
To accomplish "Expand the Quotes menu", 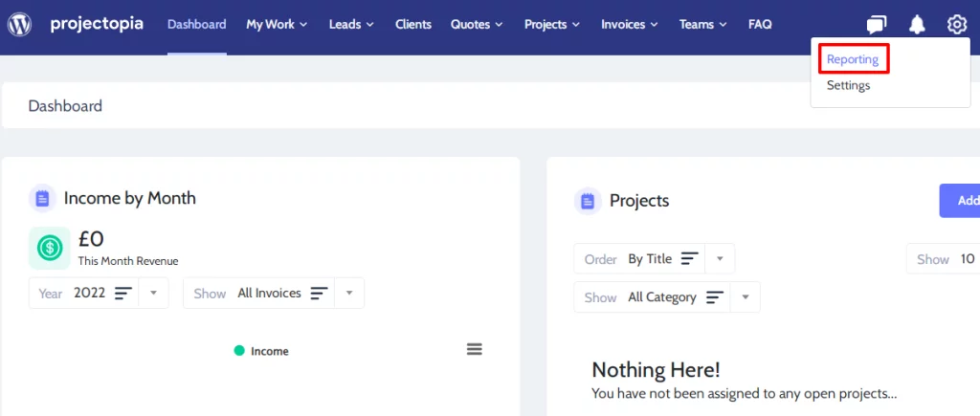I will [477, 24].
